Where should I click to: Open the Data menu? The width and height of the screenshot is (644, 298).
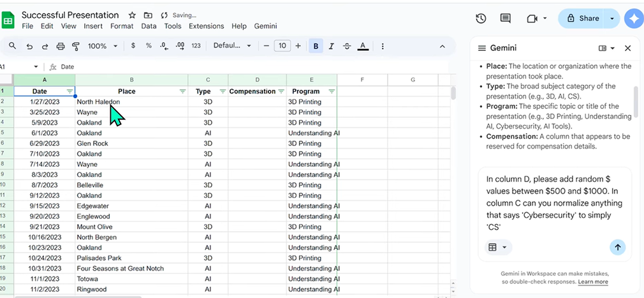(x=149, y=26)
